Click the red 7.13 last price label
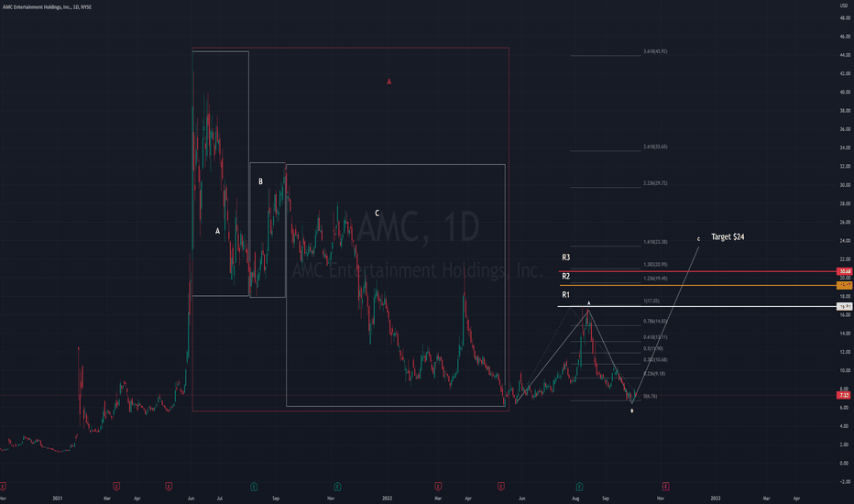854x504 pixels. pyautogui.click(x=844, y=395)
